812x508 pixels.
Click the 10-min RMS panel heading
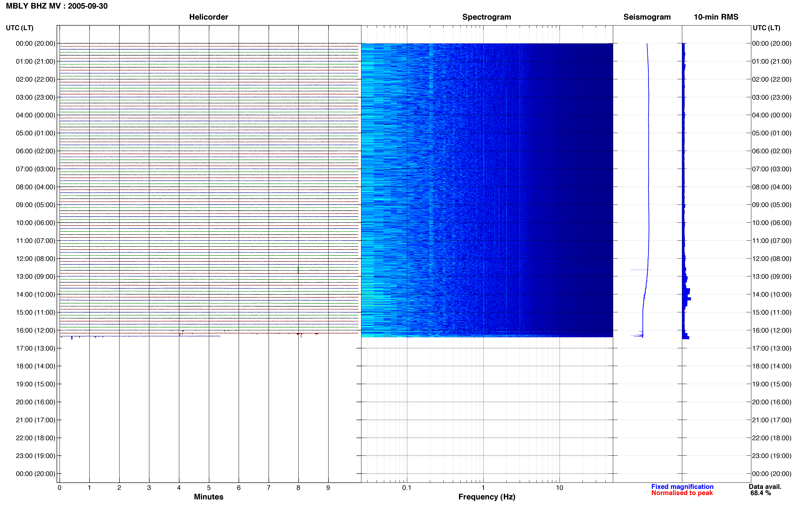(716, 17)
